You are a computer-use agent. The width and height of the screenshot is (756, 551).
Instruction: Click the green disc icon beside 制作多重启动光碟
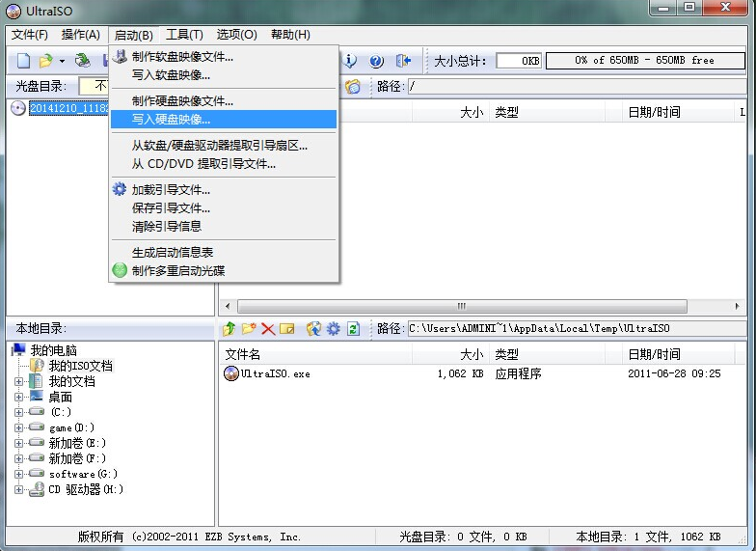click(120, 270)
